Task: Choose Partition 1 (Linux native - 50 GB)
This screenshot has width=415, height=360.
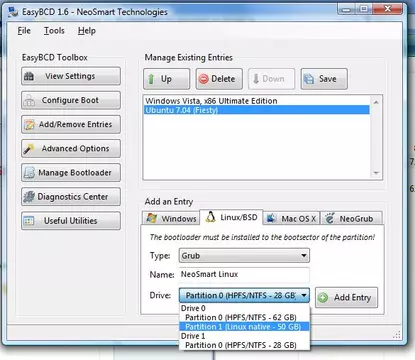Action: click(244, 327)
